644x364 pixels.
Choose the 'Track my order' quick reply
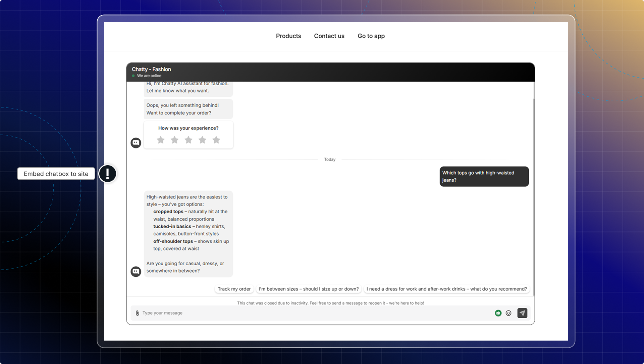(x=234, y=289)
